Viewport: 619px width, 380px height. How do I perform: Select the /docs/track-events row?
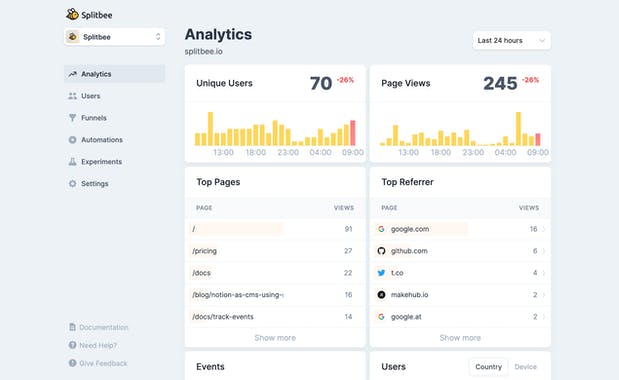tap(275, 316)
